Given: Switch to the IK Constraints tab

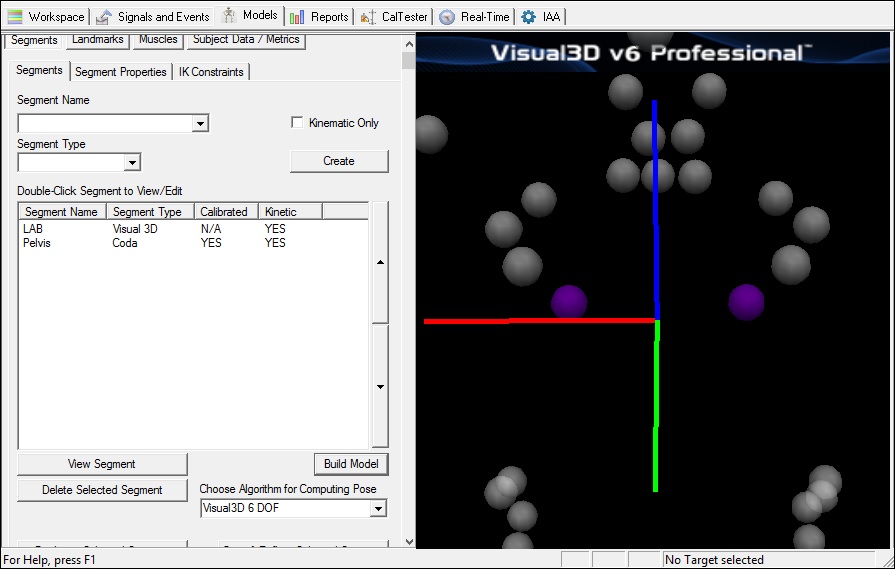Looking at the screenshot, I should point(211,72).
